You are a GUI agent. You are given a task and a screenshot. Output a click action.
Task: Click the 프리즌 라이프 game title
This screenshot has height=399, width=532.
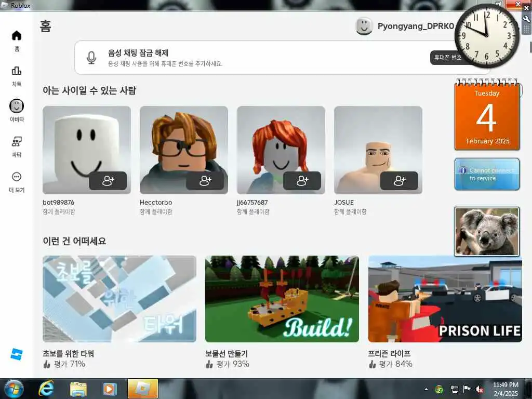click(x=389, y=353)
